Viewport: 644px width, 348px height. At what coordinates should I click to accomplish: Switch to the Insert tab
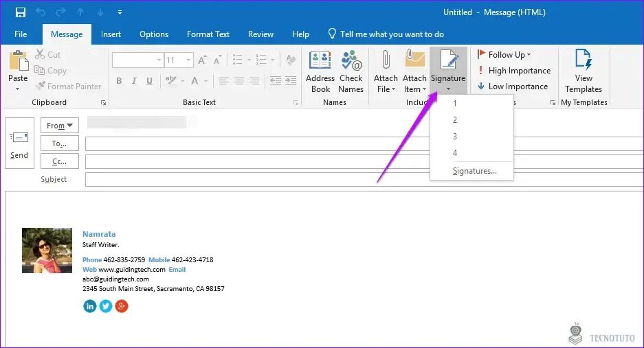111,34
